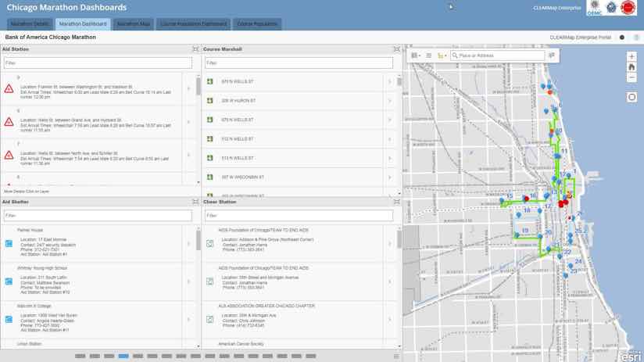
Task: Expand the ALS Association cheer station row
Action: 390,319
